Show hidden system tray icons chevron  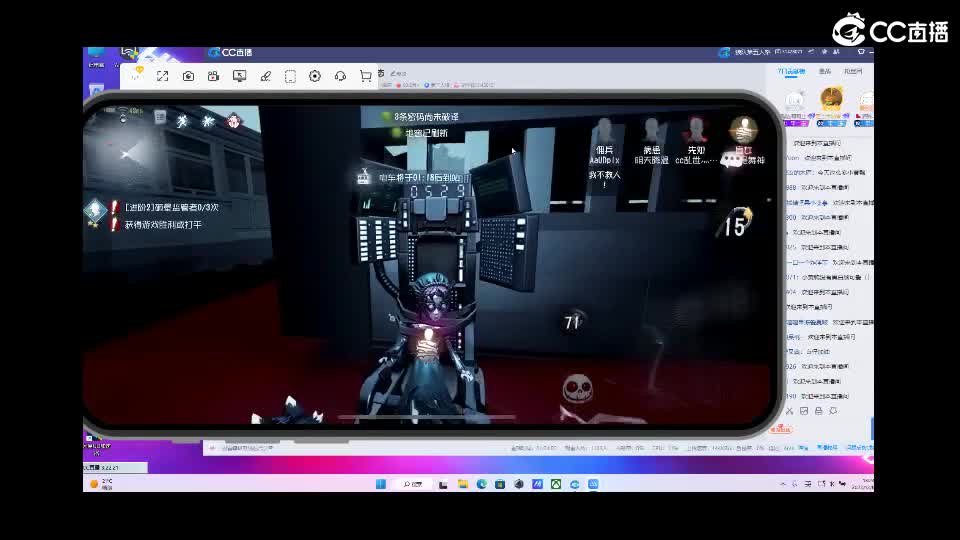pos(782,484)
